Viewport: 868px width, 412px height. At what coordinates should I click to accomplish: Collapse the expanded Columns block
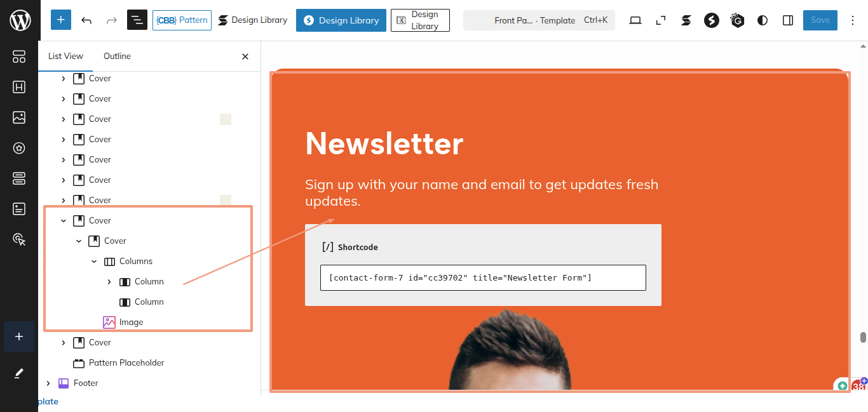pyautogui.click(x=94, y=262)
